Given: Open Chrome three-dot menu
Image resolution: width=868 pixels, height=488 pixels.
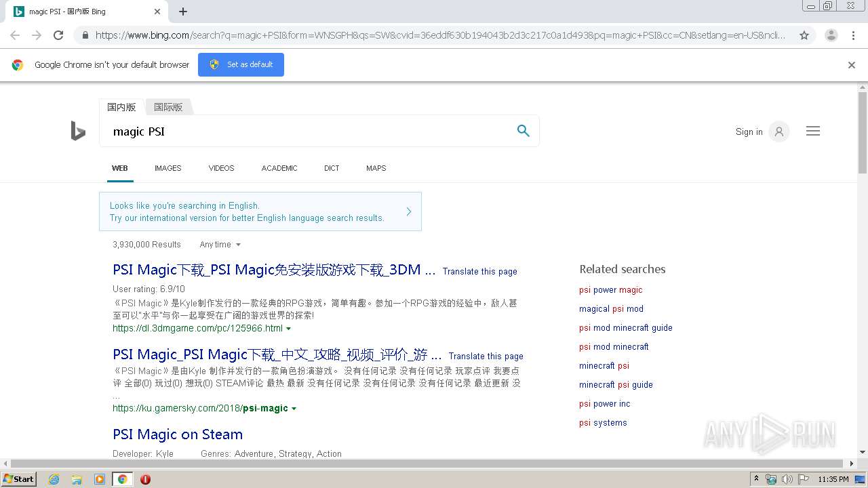Looking at the screenshot, I should pos(853,35).
